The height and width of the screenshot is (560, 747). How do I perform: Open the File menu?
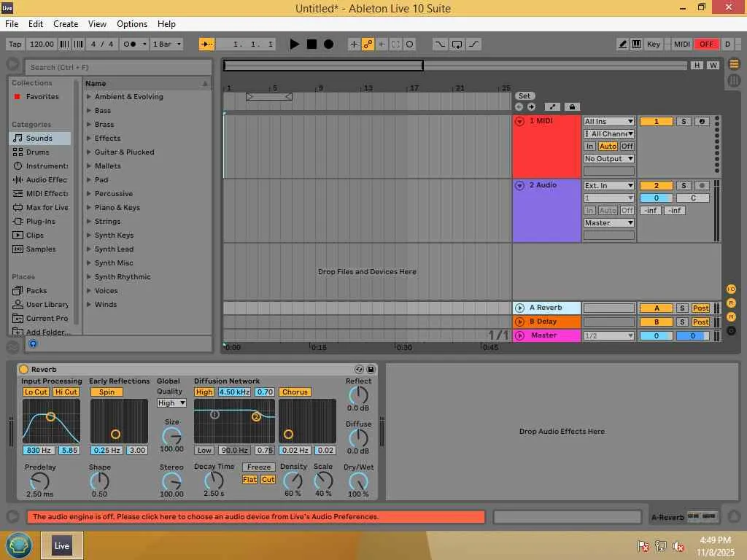click(x=12, y=24)
